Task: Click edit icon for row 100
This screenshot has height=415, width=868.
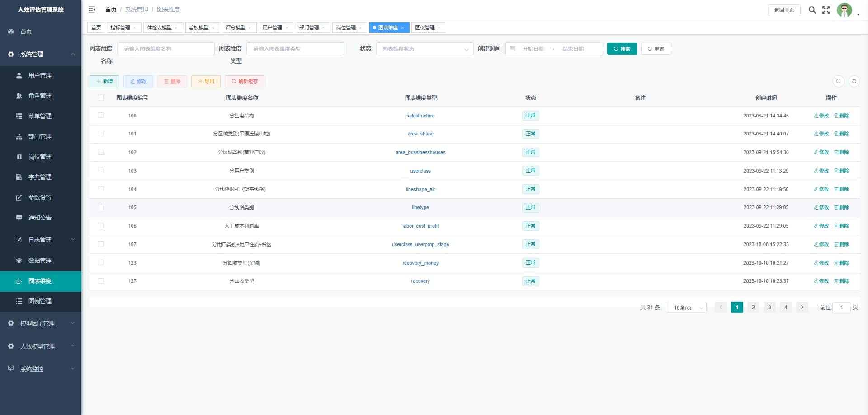Action: pos(821,116)
